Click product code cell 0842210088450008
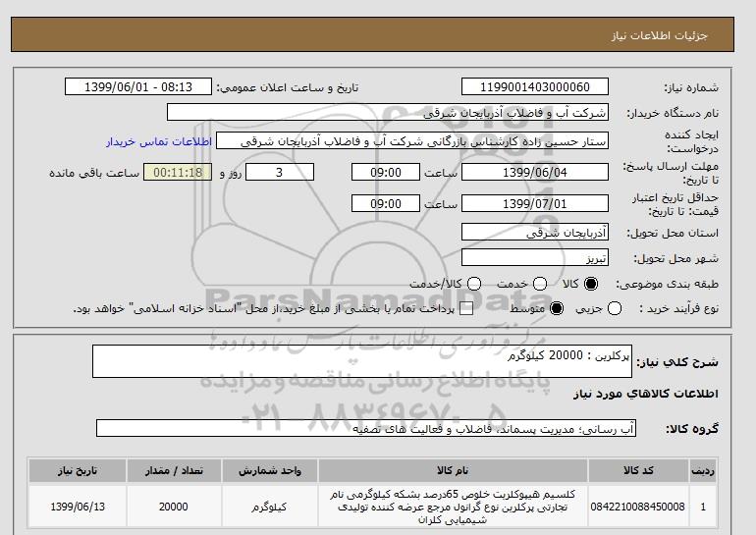756x535 pixels. (x=638, y=507)
